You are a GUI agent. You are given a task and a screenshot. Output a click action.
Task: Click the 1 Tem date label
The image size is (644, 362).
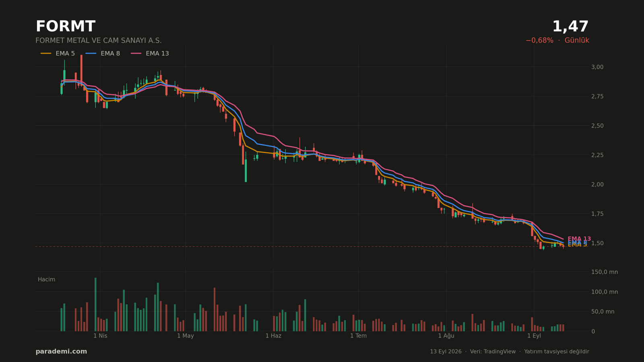pos(358,336)
